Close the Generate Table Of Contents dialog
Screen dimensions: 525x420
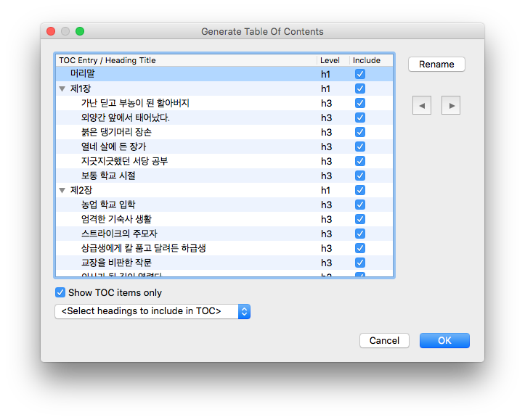(51, 31)
